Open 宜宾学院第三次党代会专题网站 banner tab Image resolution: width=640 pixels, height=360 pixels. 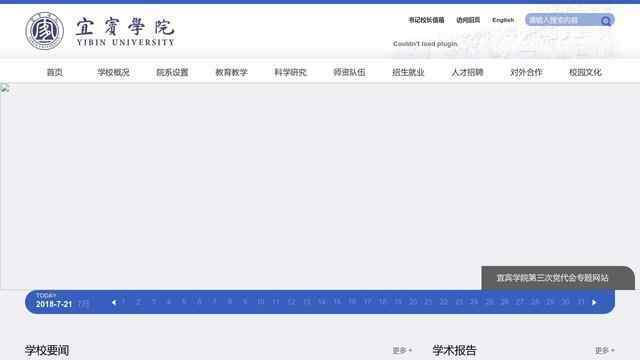tap(558, 278)
